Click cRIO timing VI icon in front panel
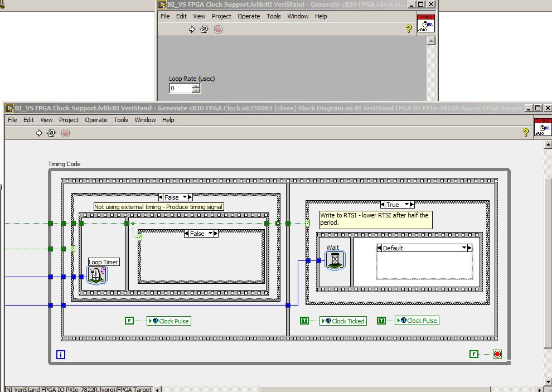 coord(426,23)
